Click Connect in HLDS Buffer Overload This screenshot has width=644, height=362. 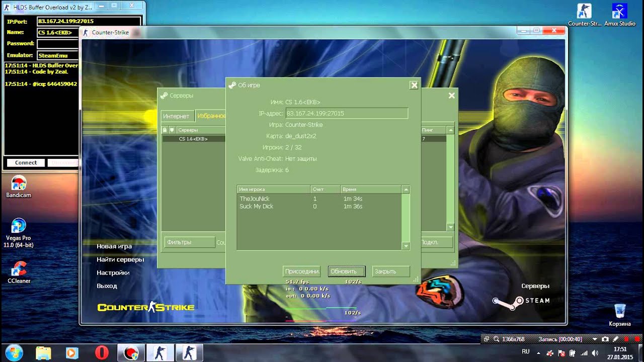pyautogui.click(x=26, y=162)
